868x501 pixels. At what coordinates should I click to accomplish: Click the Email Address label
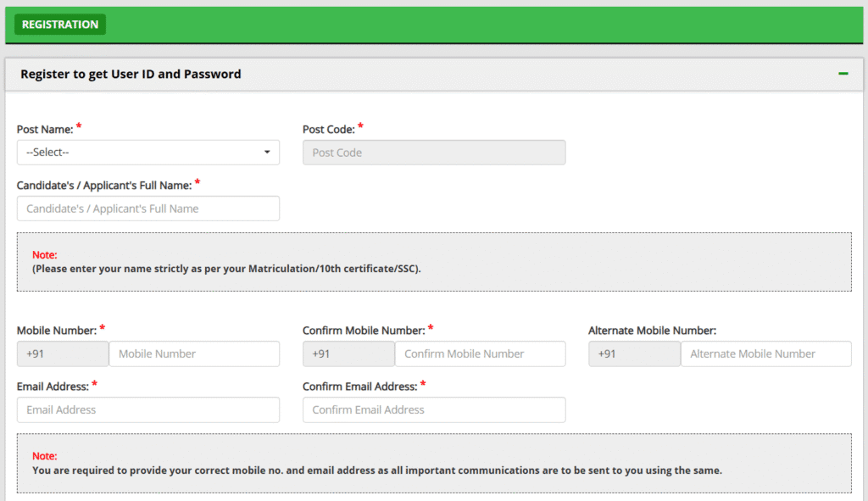point(53,387)
